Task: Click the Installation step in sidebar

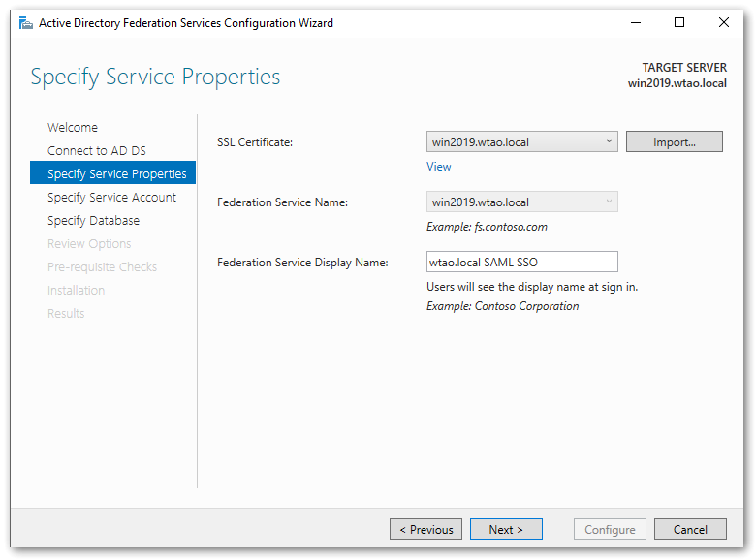Action: click(x=76, y=291)
